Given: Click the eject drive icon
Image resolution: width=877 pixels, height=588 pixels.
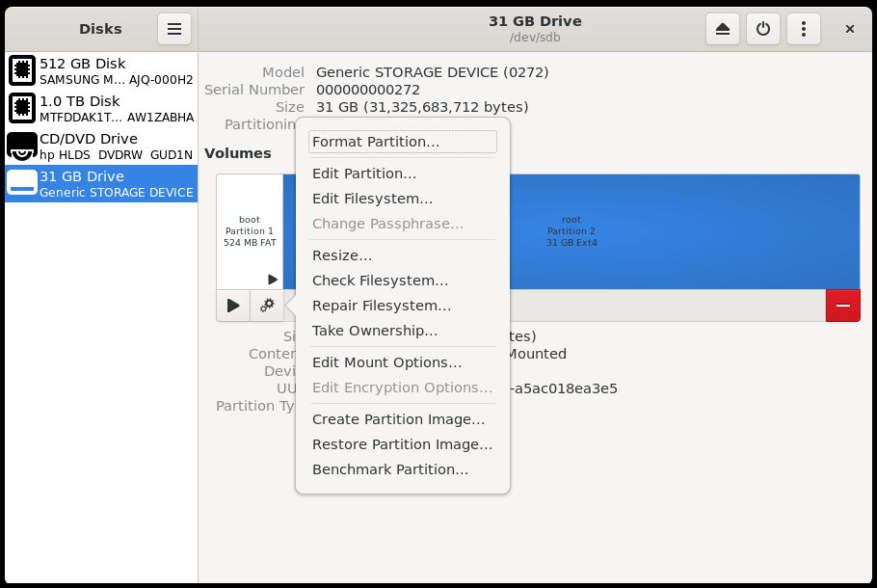Looking at the screenshot, I should coord(723,29).
